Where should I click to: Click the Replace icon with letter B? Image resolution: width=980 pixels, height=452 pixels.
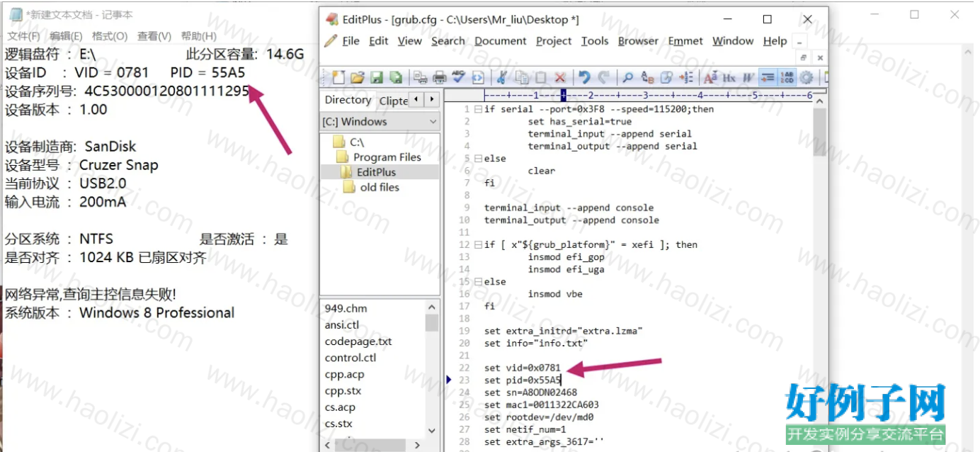coord(647,77)
